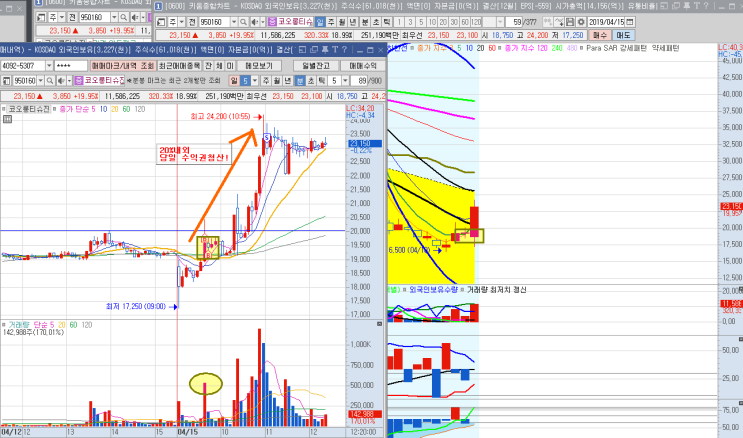The width and height of the screenshot is (743, 438).
Task: Open the stock code dropdown in the top toolbar
Action: [x=234, y=22]
